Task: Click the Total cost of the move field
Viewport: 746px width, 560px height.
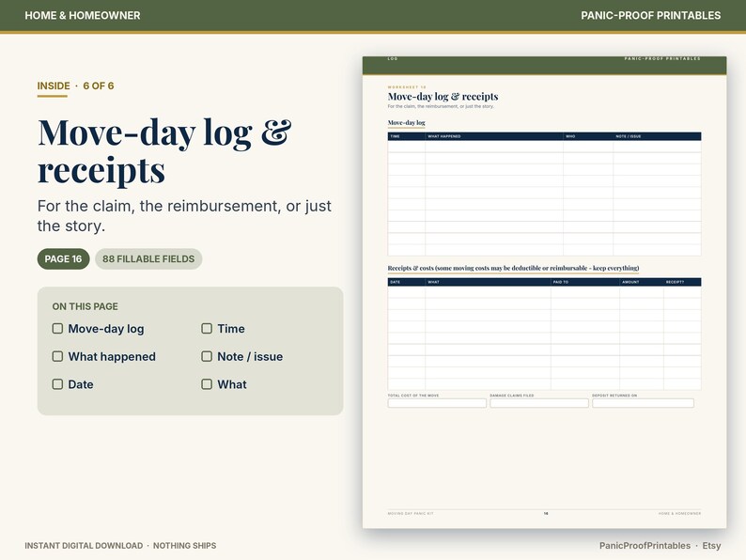Action: 437,403
